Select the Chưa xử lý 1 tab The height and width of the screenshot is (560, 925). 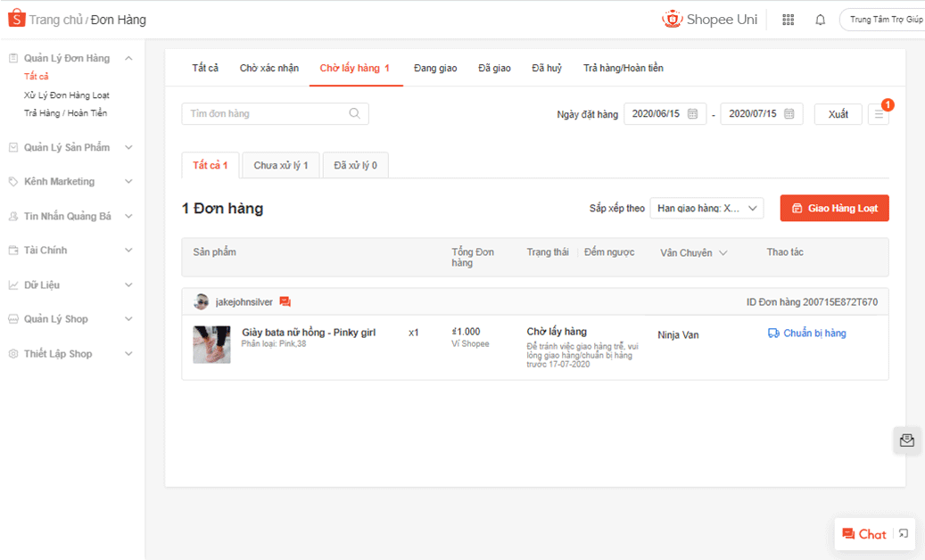coord(281,166)
